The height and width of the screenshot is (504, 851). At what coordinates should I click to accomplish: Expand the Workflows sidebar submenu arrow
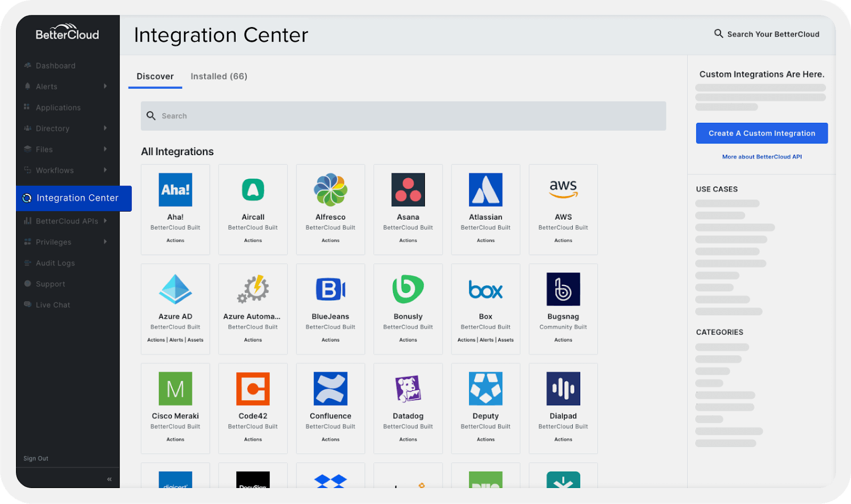tap(105, 170)
